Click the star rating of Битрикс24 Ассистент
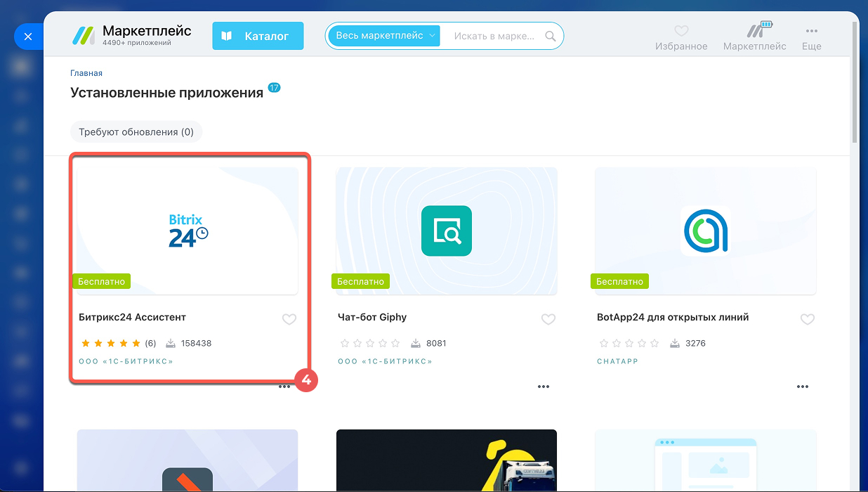 (110, 344)
